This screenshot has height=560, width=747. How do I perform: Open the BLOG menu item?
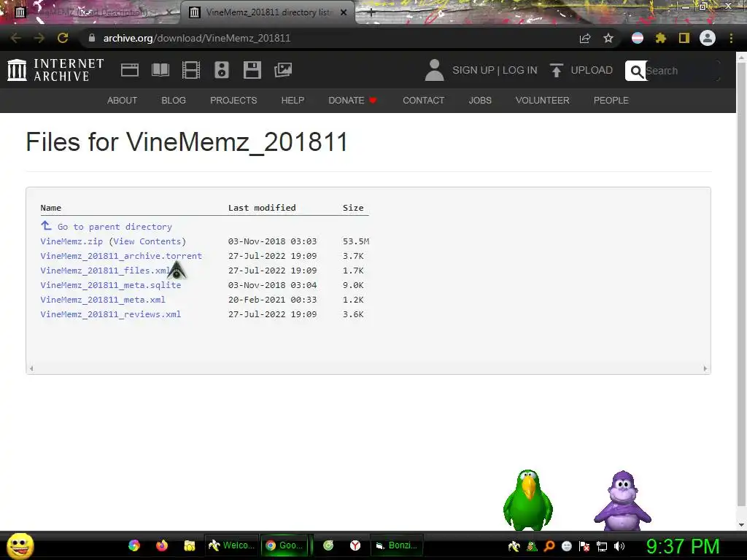point(174,101)
